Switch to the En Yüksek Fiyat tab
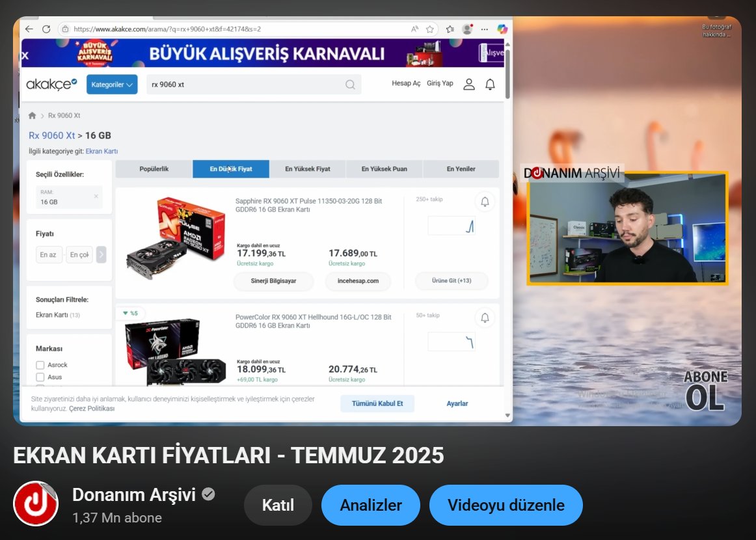 (x=308, y=169)
